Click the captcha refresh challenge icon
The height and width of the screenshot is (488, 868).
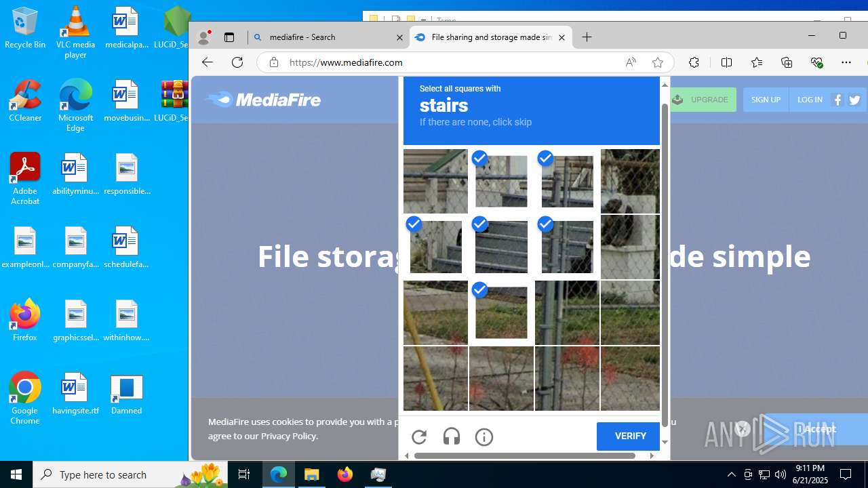[419, 437]
